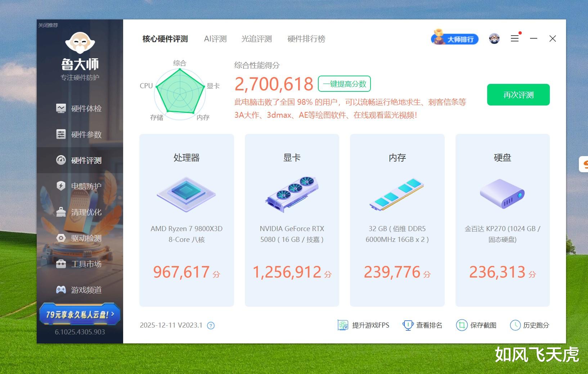Click the 内存 RAM stick image

397,194
